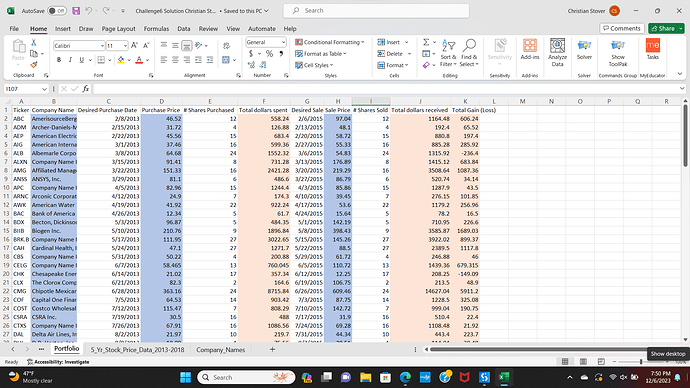Launch the Solver tool

584,49
